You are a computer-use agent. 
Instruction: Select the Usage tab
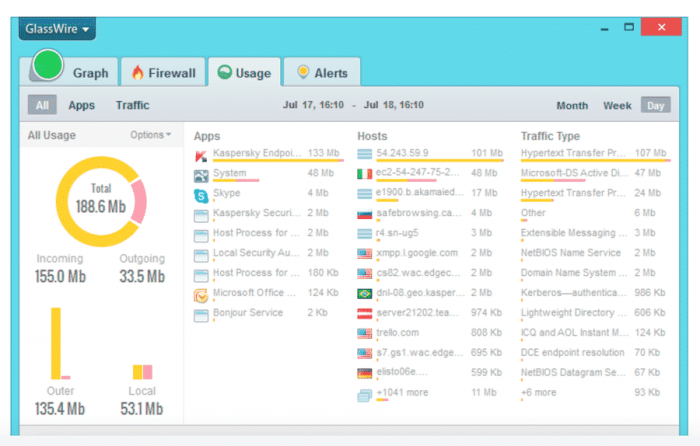click(x=245, y=72)
